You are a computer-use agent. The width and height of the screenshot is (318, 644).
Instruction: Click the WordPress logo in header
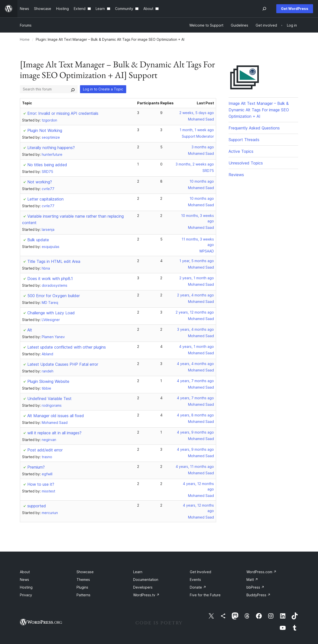tap(9, 9)
